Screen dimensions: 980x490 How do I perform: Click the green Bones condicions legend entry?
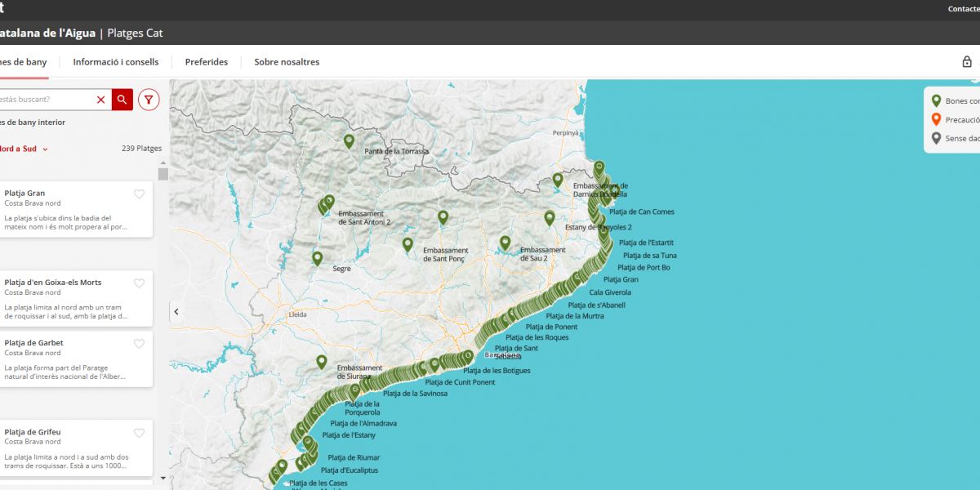pyautogui.click(x=956, y=100)
